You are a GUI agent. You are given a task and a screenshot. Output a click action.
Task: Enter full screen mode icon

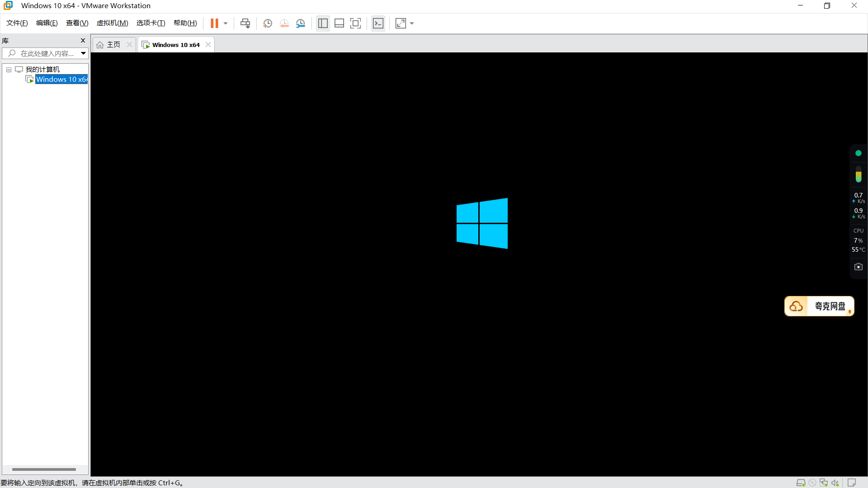356,23
